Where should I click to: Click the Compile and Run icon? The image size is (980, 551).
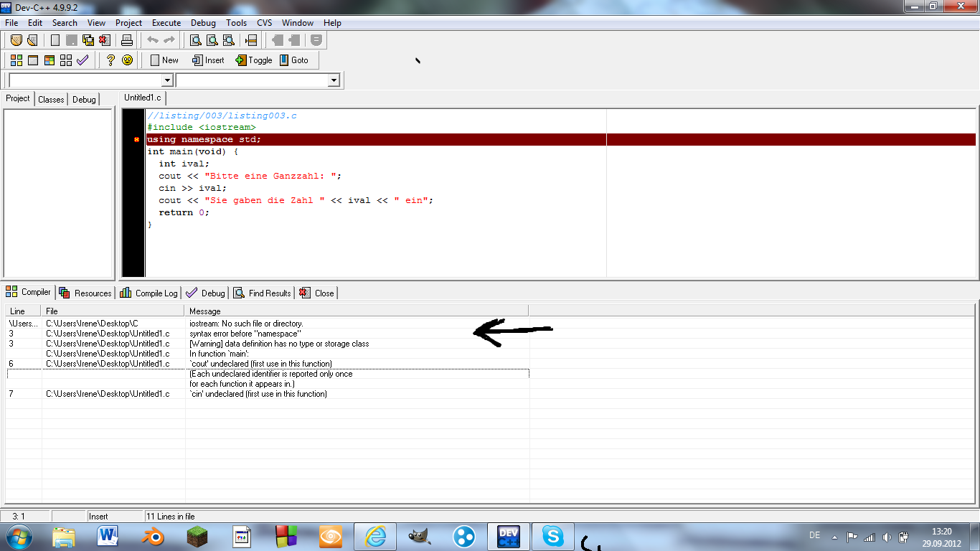[50, 60]
